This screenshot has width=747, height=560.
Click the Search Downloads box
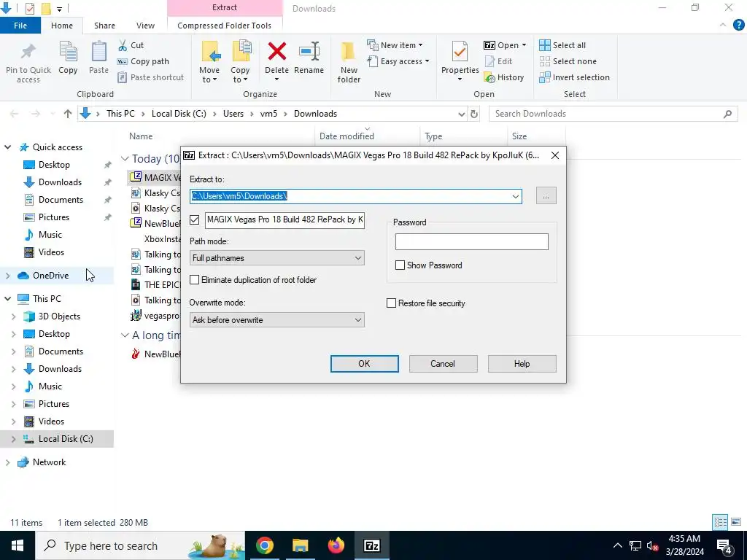pyautogui.click(x=613, y=114)
